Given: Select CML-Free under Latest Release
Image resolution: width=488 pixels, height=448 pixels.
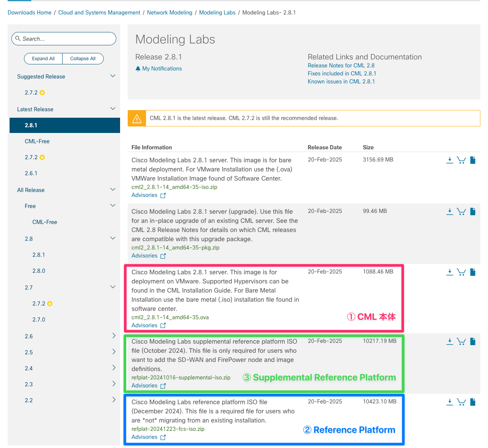Looking at the screenshot, I should click(37, 141).
